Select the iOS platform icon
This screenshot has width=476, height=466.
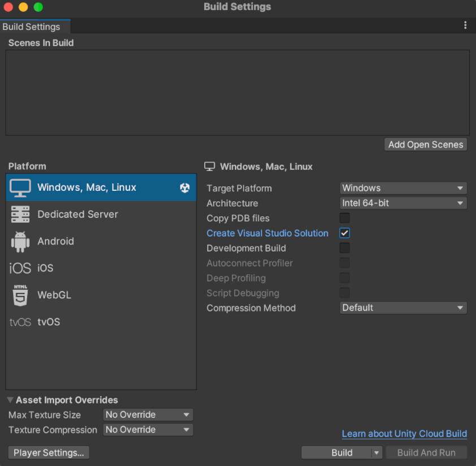tap(20, 268)
